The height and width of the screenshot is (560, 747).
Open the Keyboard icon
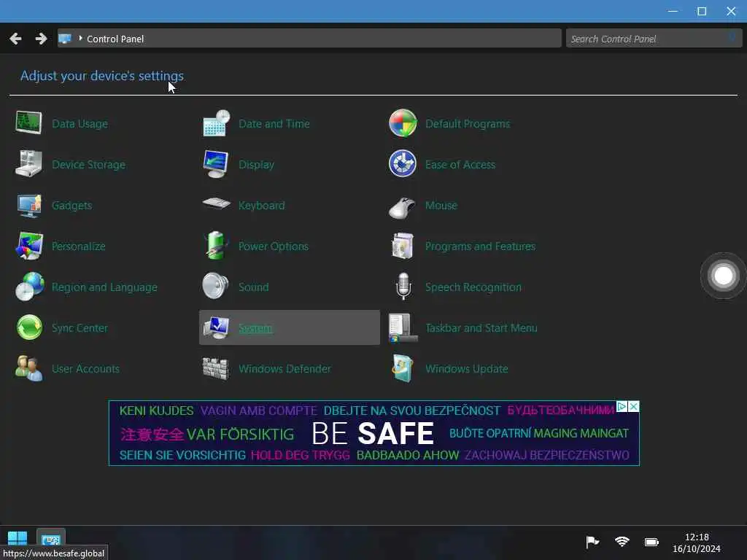[x=216, y=203]
